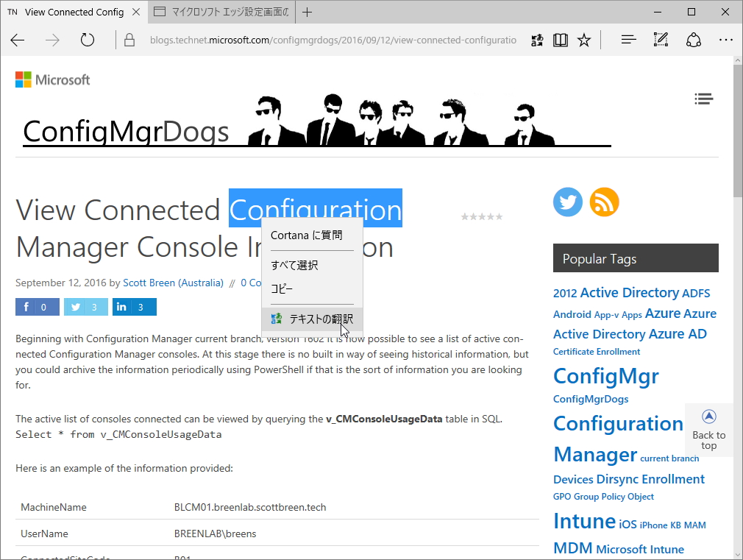Click the Microsoft logo
This screenshot has width=743, height=560.
(52, 79)
